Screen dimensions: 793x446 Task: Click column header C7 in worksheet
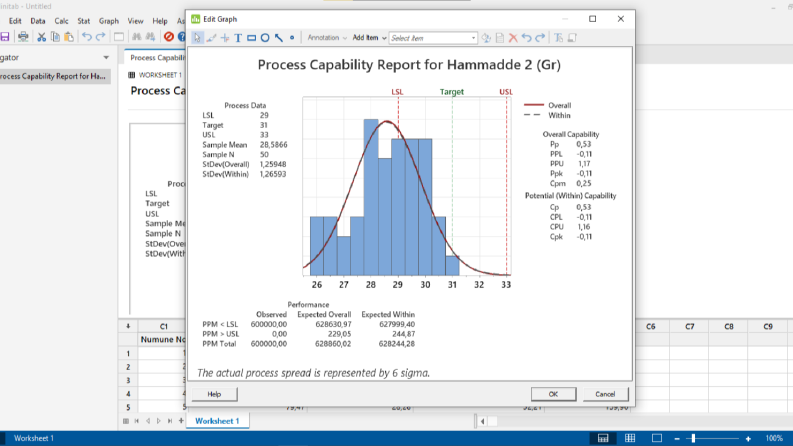(690, 327)
